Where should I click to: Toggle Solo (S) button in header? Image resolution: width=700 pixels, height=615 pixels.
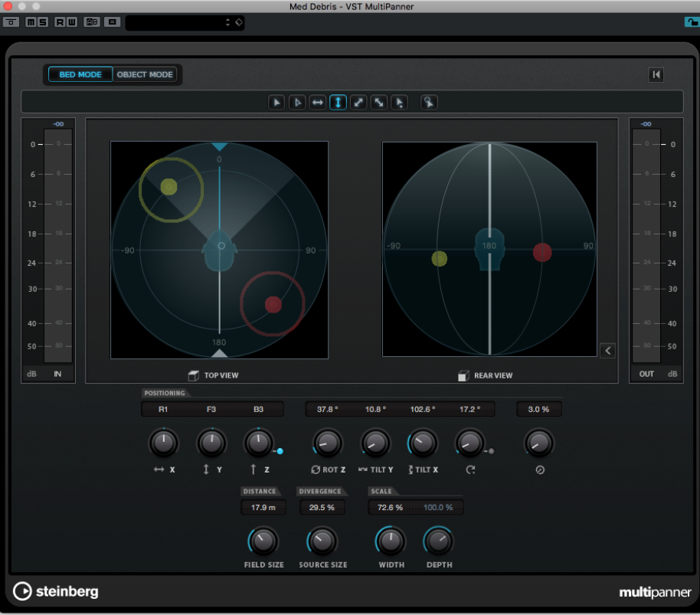point(42,22)
